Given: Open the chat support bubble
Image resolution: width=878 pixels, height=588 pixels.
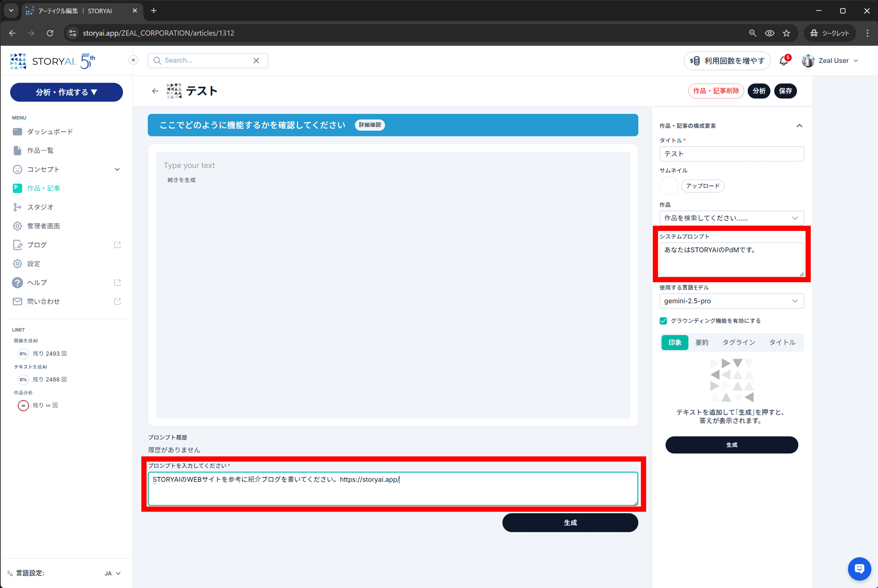Looking at the screenshot, I should 859,569.
